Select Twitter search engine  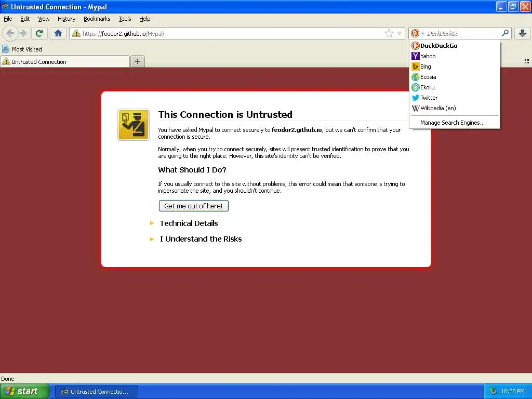point(454,98)
